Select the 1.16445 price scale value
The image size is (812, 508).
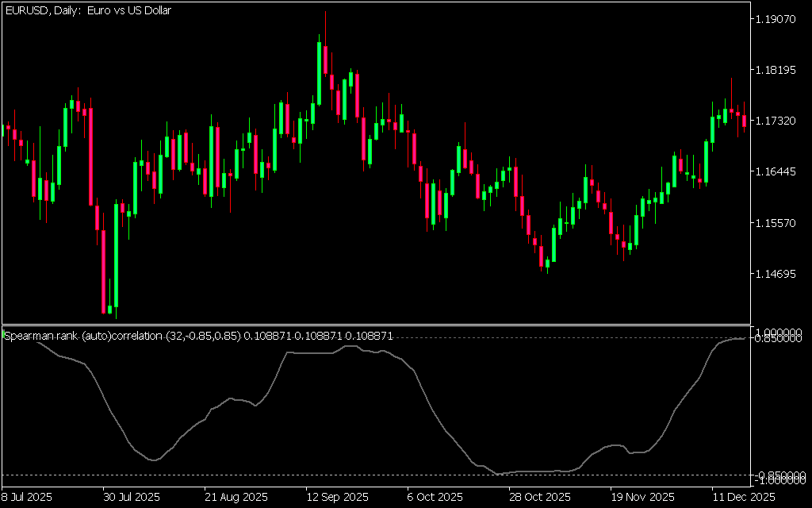point(776,171)
